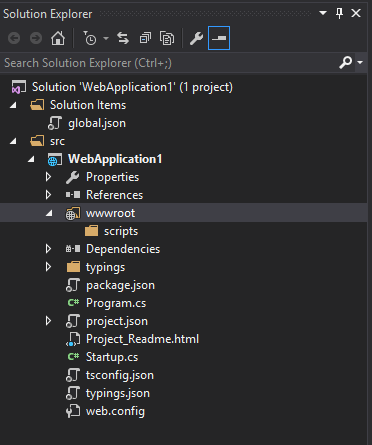Click the Properties wrench icon in tree
Viewport: 372px width, 445px height.
[72, 177]
